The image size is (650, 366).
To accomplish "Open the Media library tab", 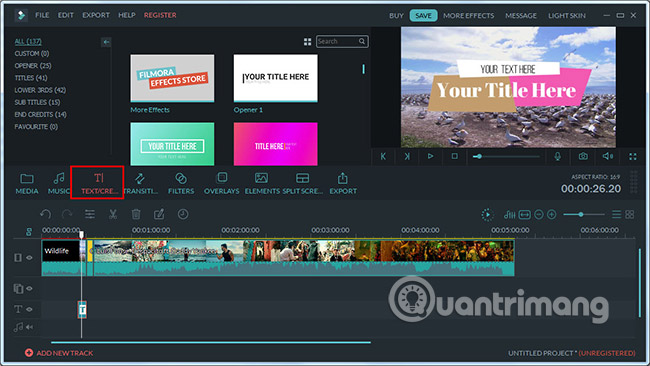I will point(27,183).
